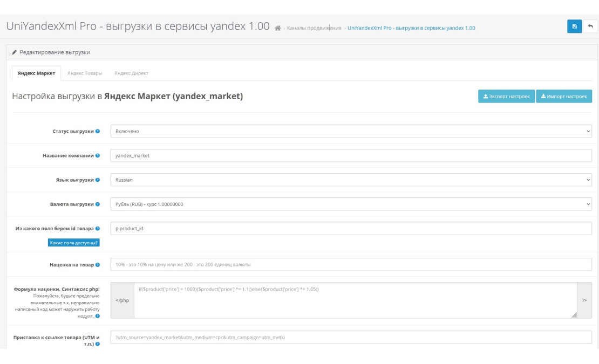
Task: Open the Язык выгрузки dropdown showing Russian
Action: click(x=351, y=180)
